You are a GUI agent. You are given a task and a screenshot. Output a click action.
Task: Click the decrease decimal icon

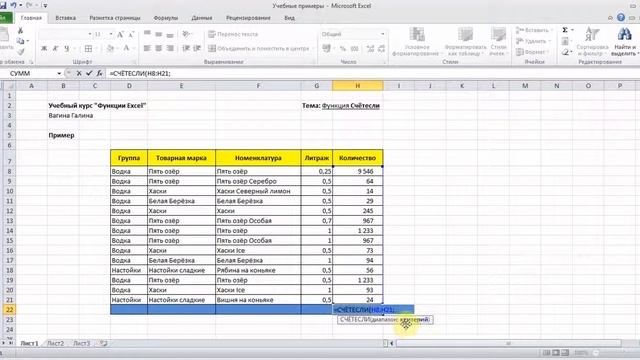(x=381, y=49)
